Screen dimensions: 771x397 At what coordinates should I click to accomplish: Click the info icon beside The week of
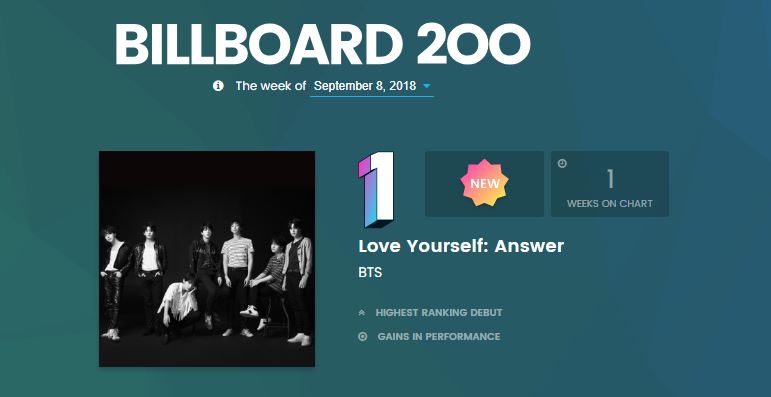(x=218, y=86)
